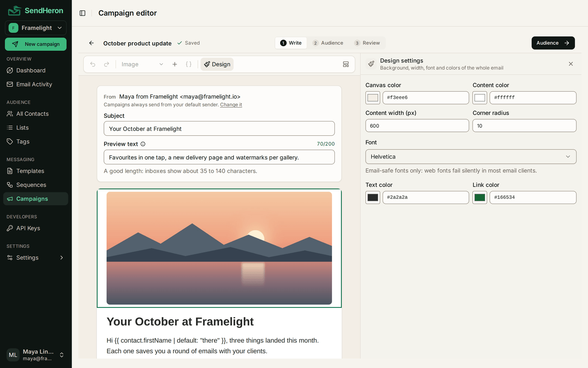Screen dimensions: 588x368
Task: Open the Canvas color swatch
Action: (x=373, y=98)
